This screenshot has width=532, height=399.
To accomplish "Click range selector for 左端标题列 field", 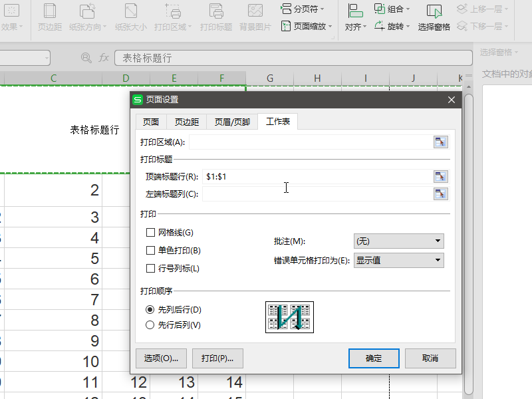I will point(440,194).
